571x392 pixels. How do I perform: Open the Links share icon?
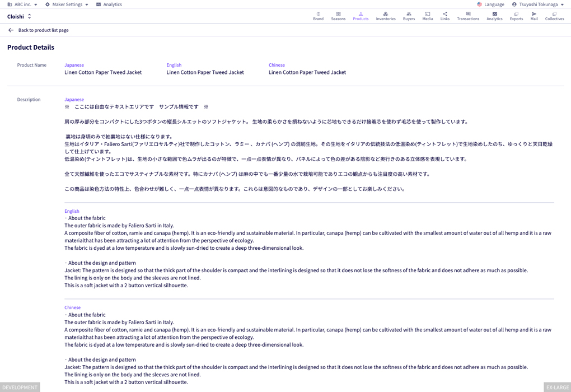[x=444, y=14]
